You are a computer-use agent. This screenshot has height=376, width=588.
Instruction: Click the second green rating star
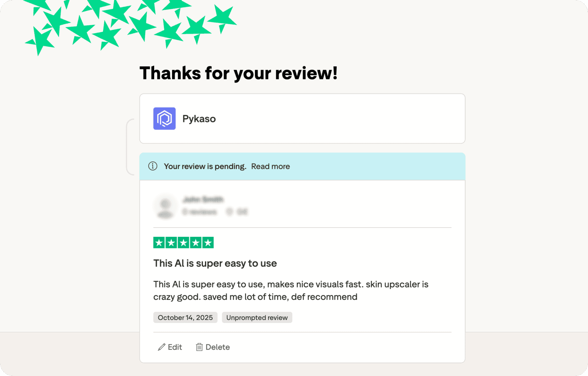171,243
